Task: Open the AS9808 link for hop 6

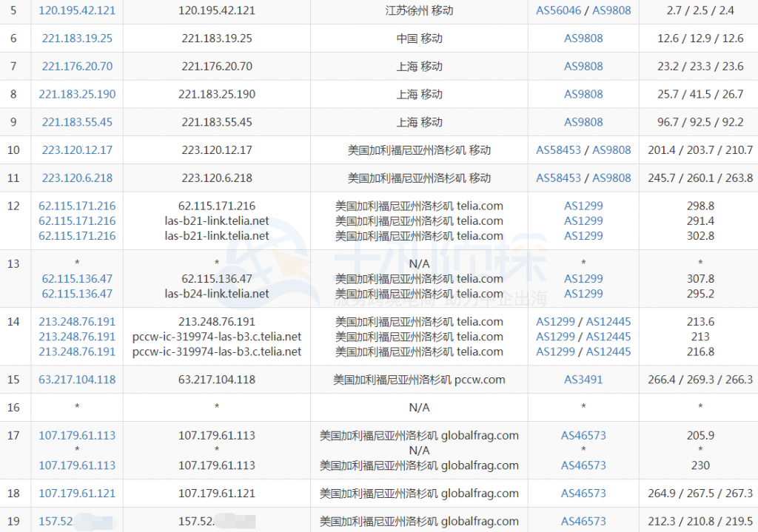Action: coord(583,38)
